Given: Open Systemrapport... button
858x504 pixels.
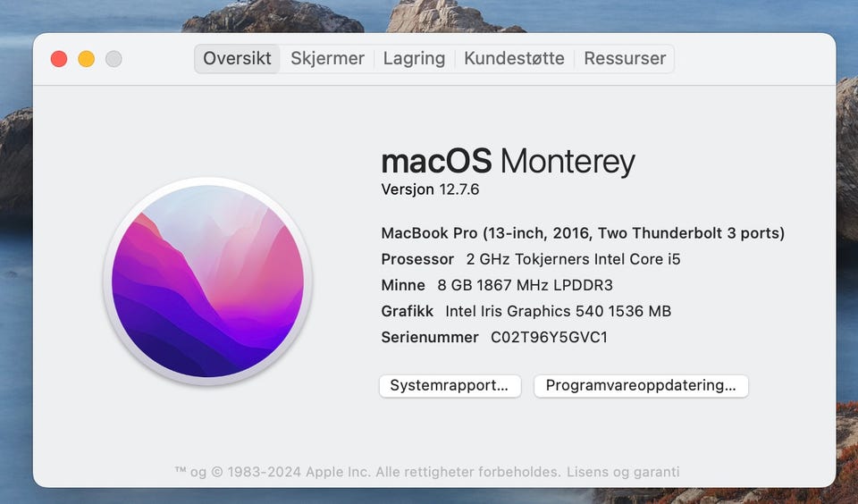Looking at the screenshot, I should [x=450, y=386].
